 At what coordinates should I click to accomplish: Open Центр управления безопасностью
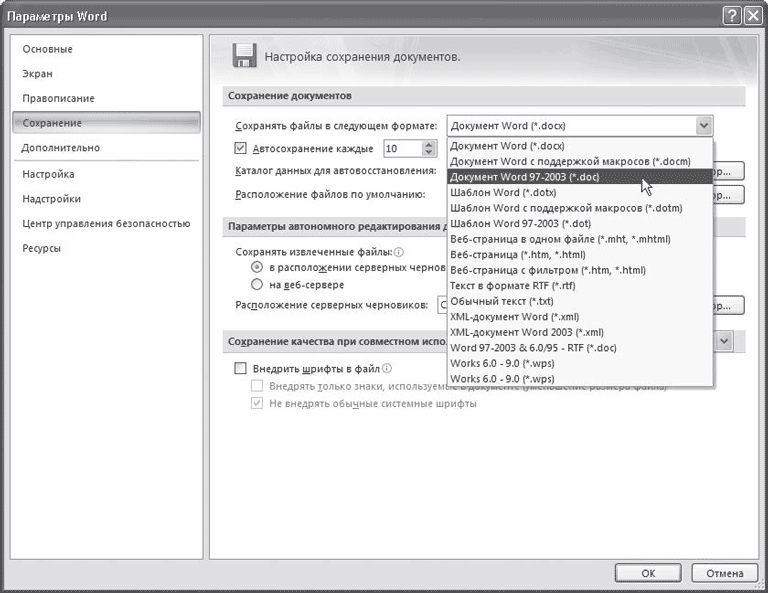coord(106,224)
